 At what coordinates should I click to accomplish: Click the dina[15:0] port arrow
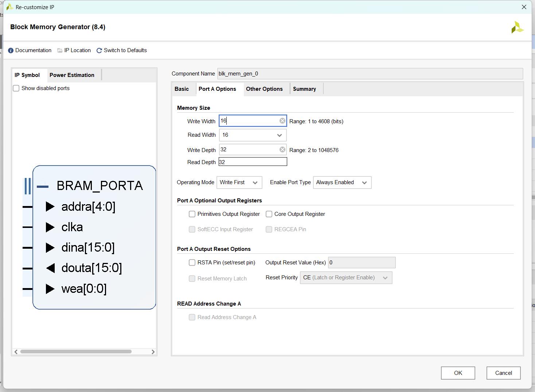click(x=50, y=248)
